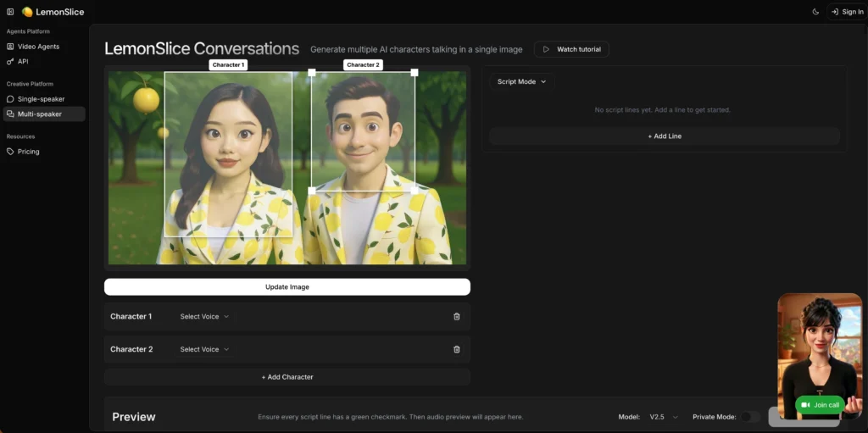Click the Add Line button
The width and height of the screenshot is (868, 433).
coord(665,136)
